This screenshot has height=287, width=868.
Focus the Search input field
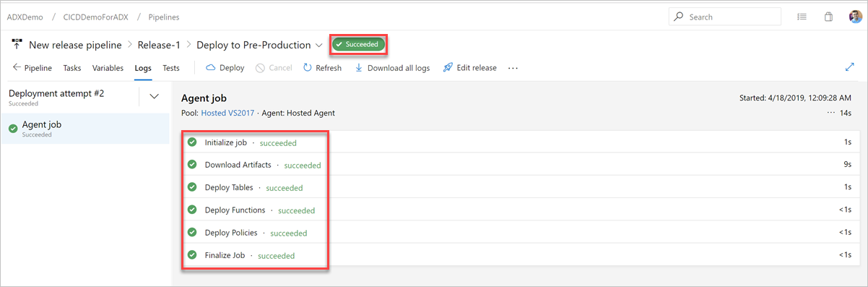724,17
